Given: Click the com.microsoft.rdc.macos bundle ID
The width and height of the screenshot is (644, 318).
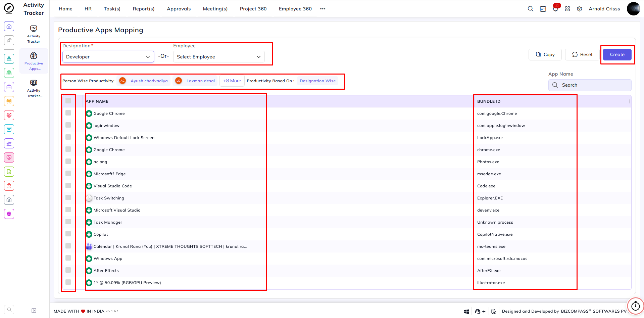Looking at the screenshot, I should tap(502, 259).
